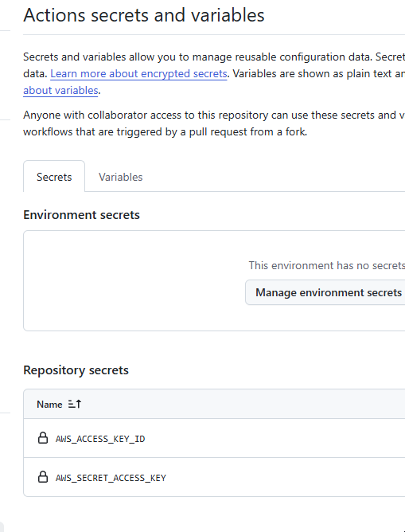This screenshot has width=405, height=532.
Task: Select the AWS_ACCESS_KEY_ID secret name
Action: (x=100, y=439)
